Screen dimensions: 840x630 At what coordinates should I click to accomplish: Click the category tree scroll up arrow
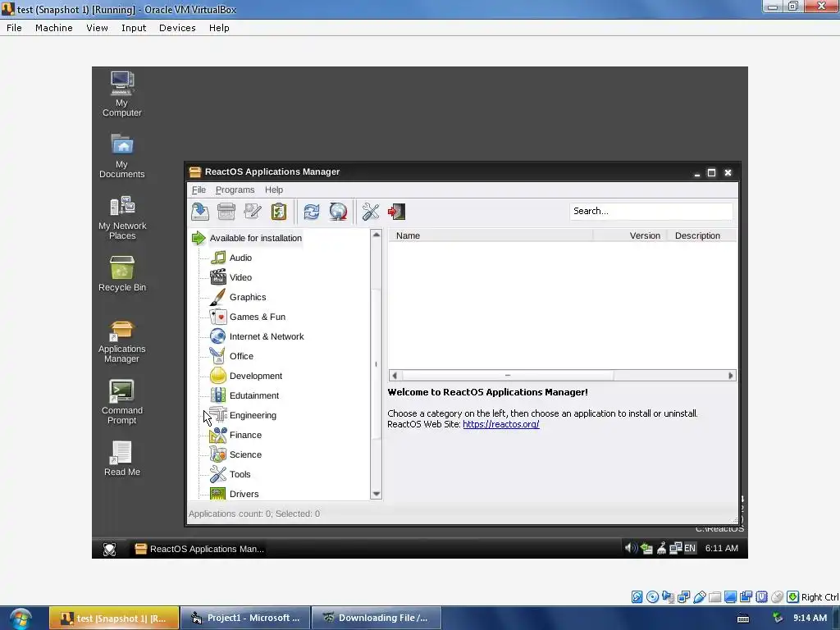point(376,235)
